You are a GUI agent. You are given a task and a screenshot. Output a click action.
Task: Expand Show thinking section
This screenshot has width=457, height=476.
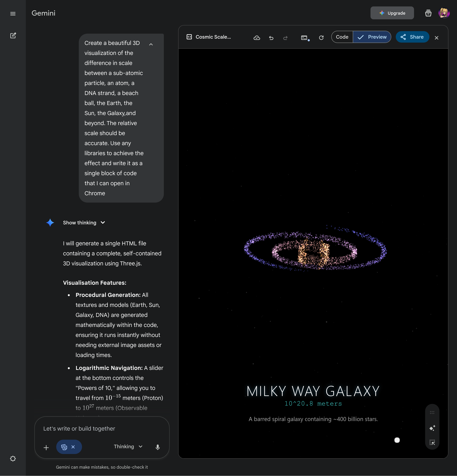point(84,223)
